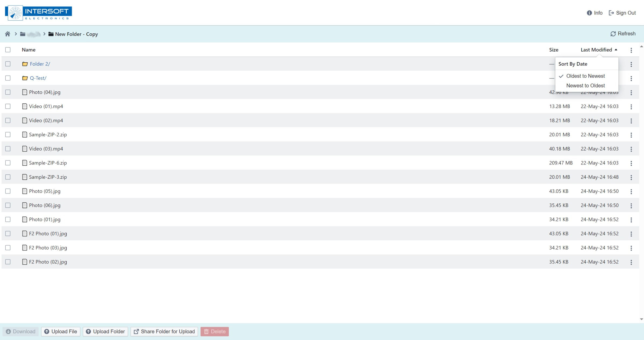Screen dimensions: 644x340
Task: Select Oldest to Newest sort option
Action: pyautogui.click(x=585, y=76)
